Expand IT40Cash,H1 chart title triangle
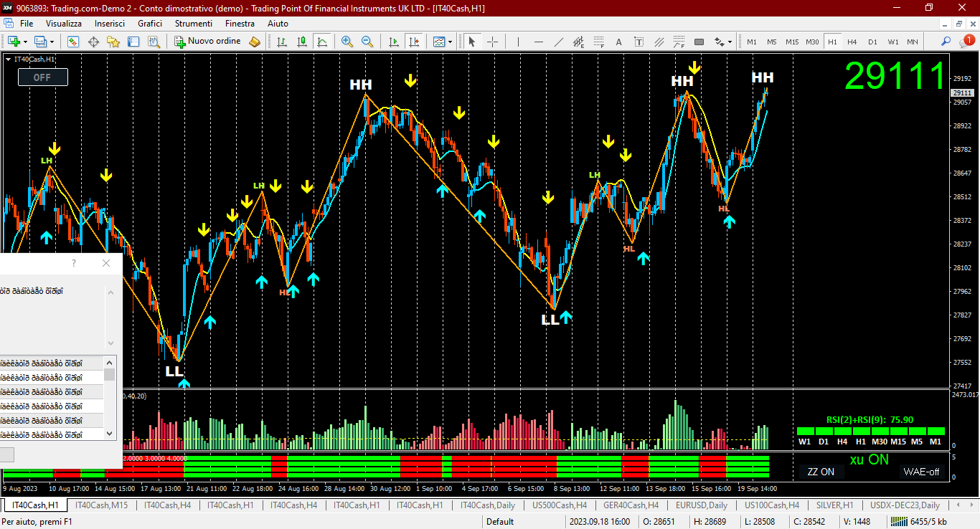The image size is (980, 529). click(8, 59)
